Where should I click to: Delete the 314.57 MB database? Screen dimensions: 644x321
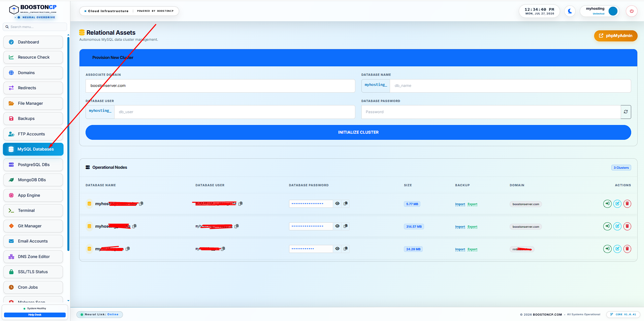(x=627, y=226)
